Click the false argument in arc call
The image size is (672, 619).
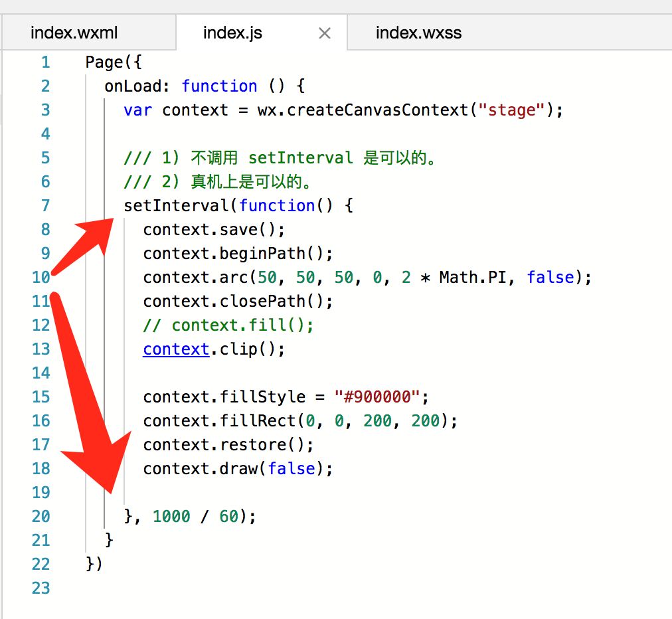point(550,278)
